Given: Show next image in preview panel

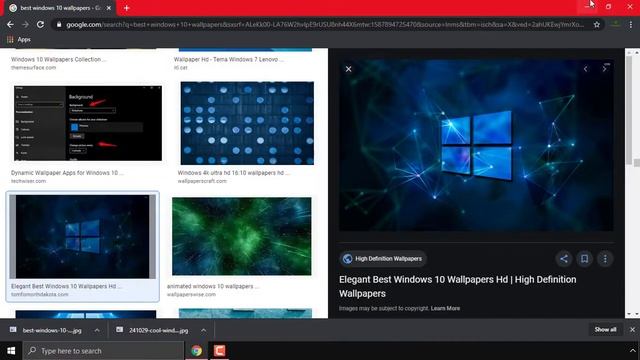Looking at the screenshot, I should click(604, 69).
